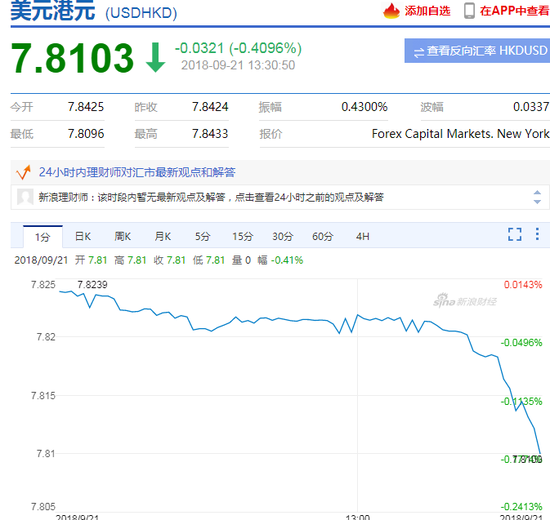Viewport: 550px width, 520px height.
Task: Switch to the 5分 chart tab
Action: click(203, 236)
